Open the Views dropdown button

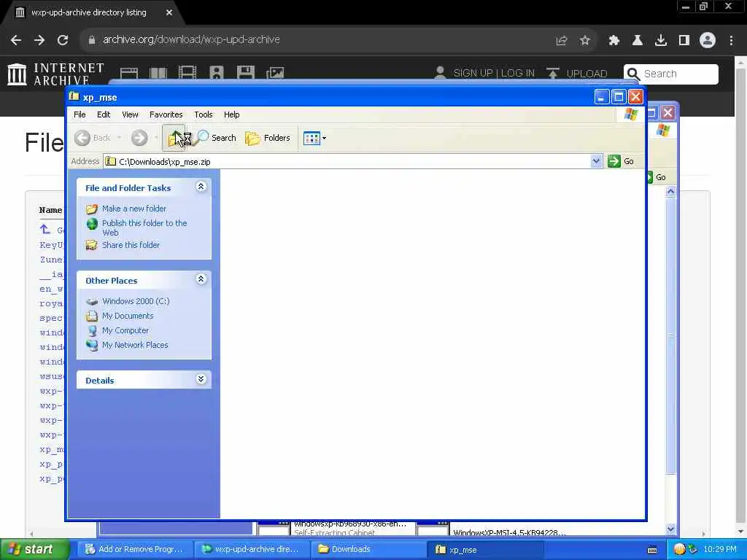point(315,138)
